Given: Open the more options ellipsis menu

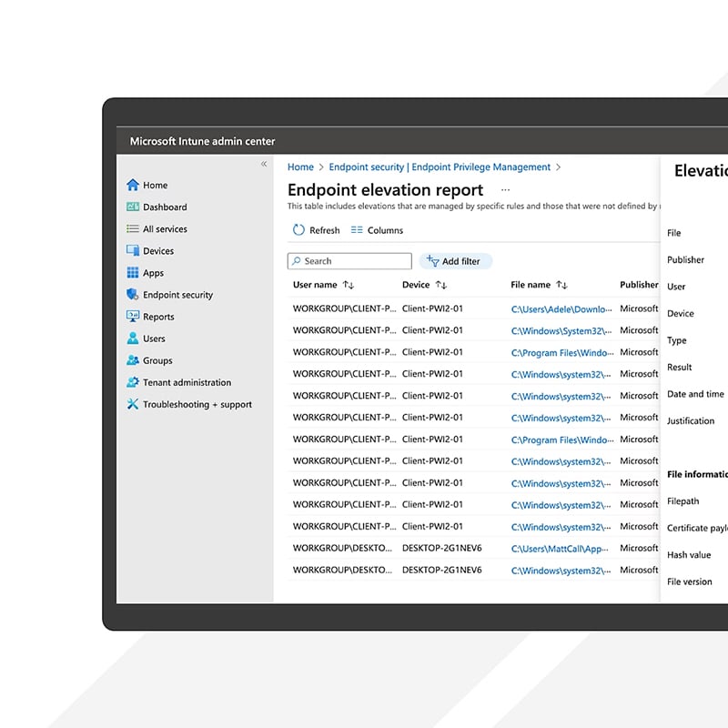Looking at the screenshot, I should 505,189.
